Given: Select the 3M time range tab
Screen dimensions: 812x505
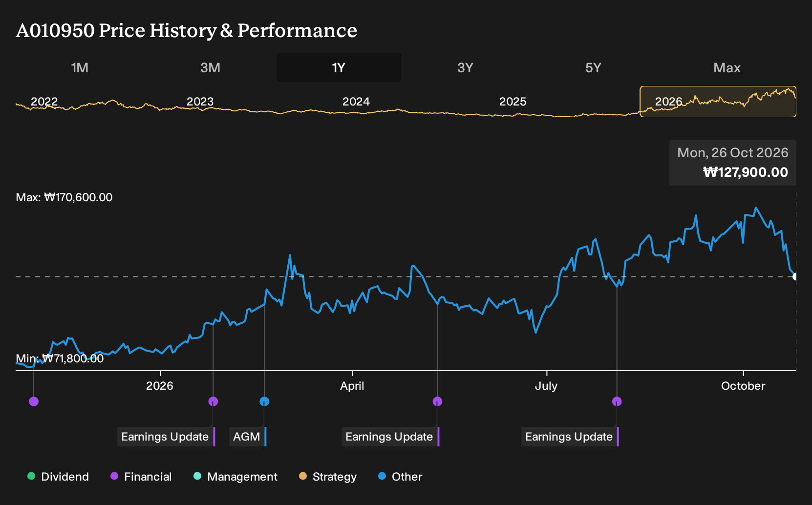Looking at the screenshot, I should tap(210, 67).
